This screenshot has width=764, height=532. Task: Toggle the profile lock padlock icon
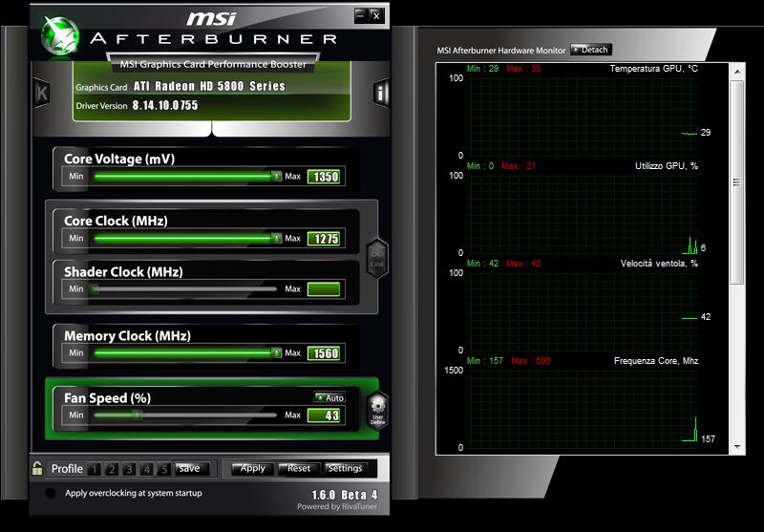(37, 469)
